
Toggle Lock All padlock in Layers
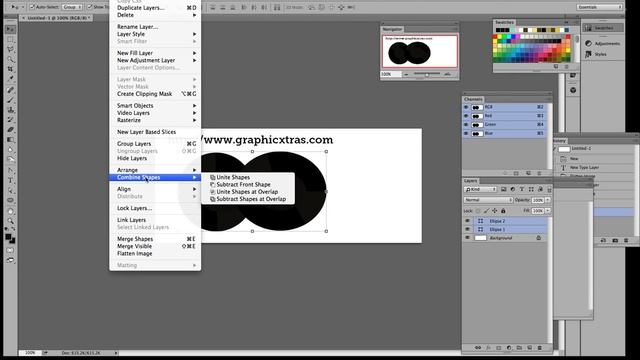coord(503,211)
